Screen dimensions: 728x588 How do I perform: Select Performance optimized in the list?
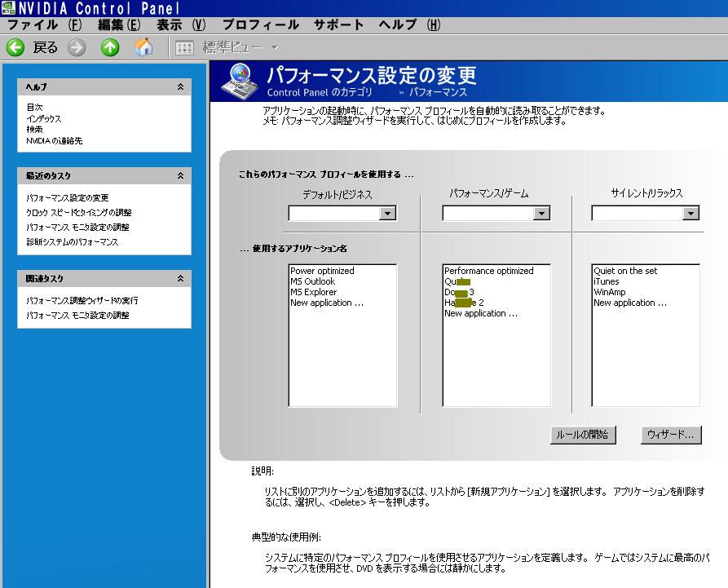(489, 271)
